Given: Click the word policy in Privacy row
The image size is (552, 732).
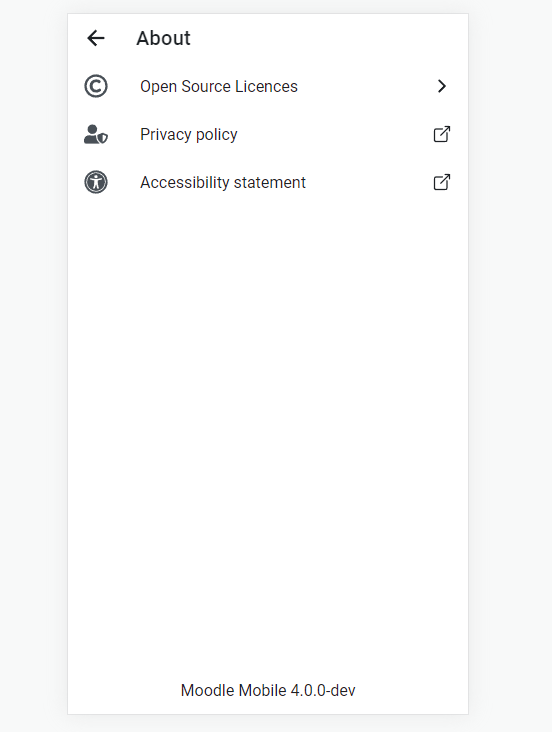Looking at the screenshot, I should pyautogui.click(x=217, y=135).
